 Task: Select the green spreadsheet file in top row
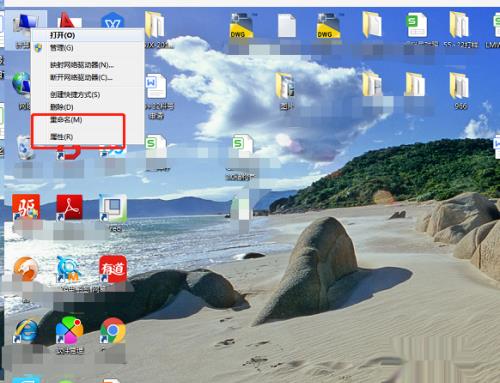click(416, 25)
